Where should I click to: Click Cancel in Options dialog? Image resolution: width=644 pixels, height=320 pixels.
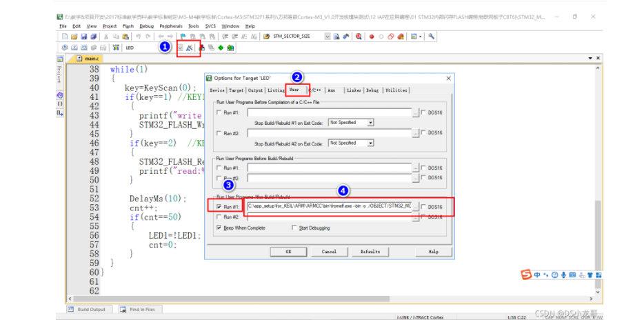point(329,252)
